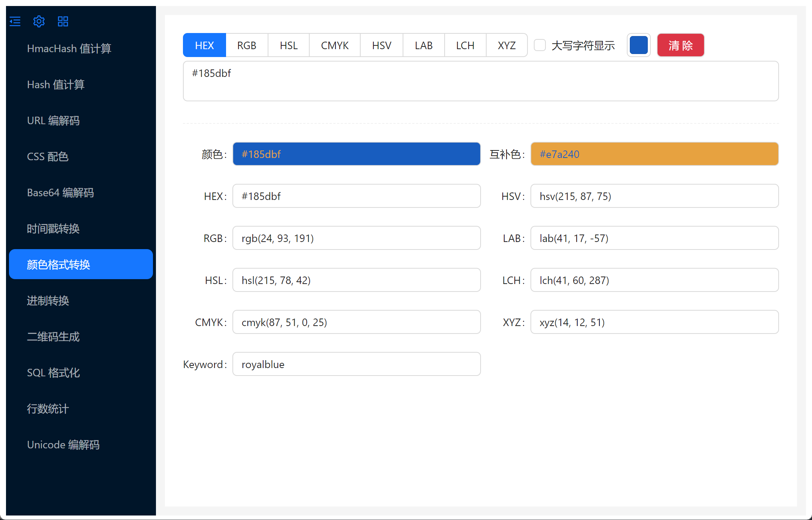Click the red clear button
This screenshot has height=520, width=812.
point(680,45)
